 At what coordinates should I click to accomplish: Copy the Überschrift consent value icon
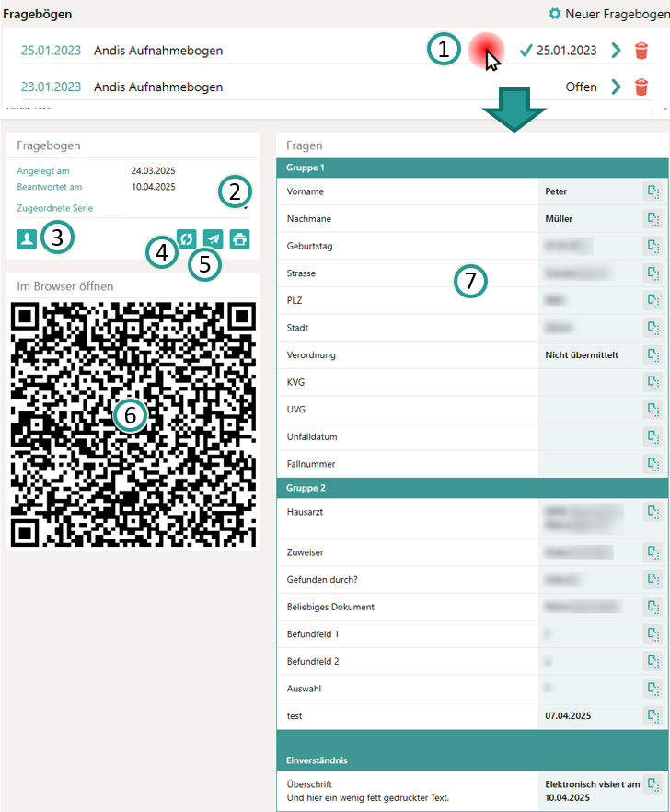(653, 784)
